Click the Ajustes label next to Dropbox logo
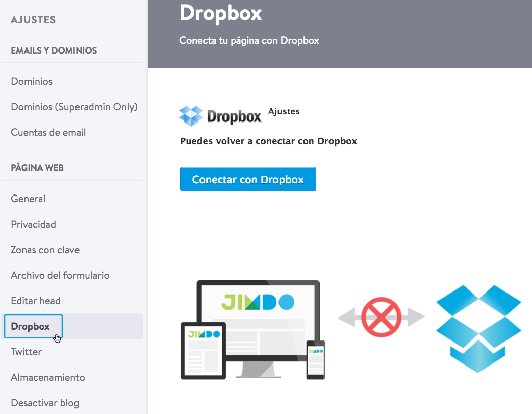Viewport: 532px width, 414px height. click(284, 112)
